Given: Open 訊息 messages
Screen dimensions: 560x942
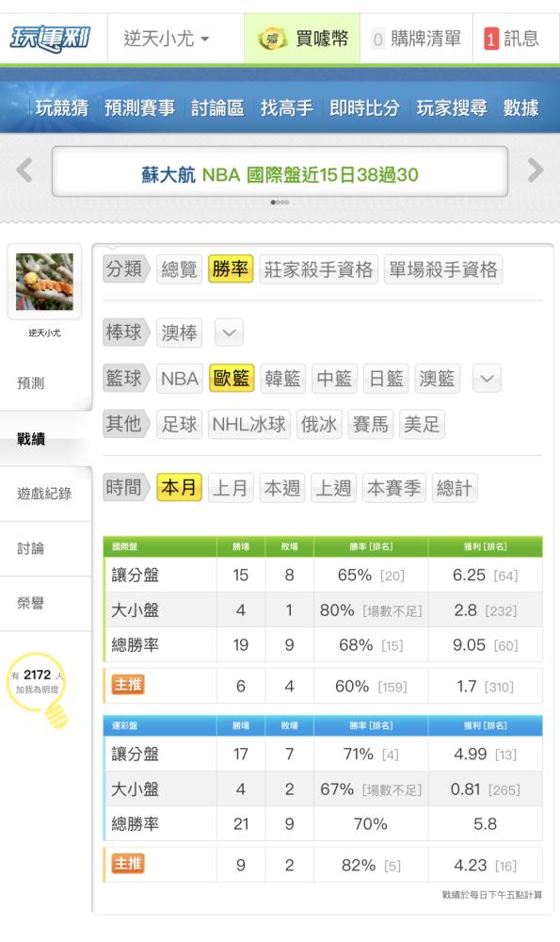Looking at the screenshot, I should [x=512, y=39].
